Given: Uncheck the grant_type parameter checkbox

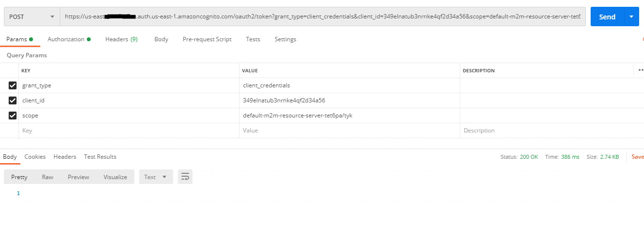Looking at the screenshot, I should [13, 85].
